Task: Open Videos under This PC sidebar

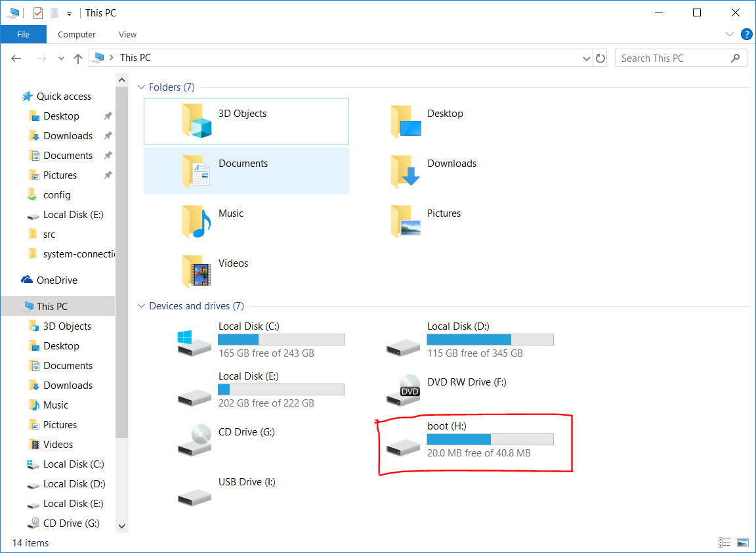Action: click(x=58, y=445)
